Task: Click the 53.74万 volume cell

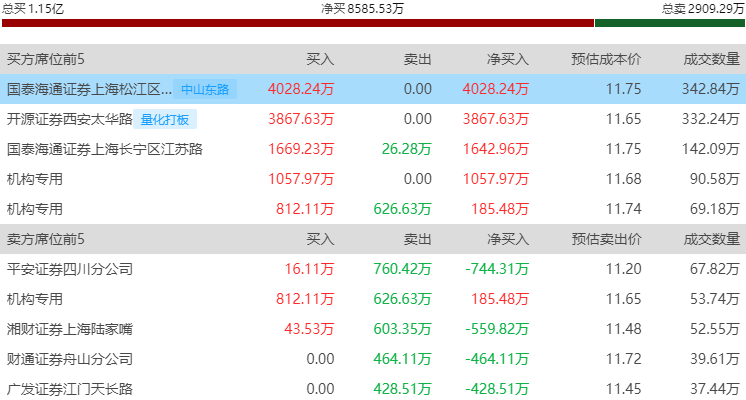Action: coord(715,299)
